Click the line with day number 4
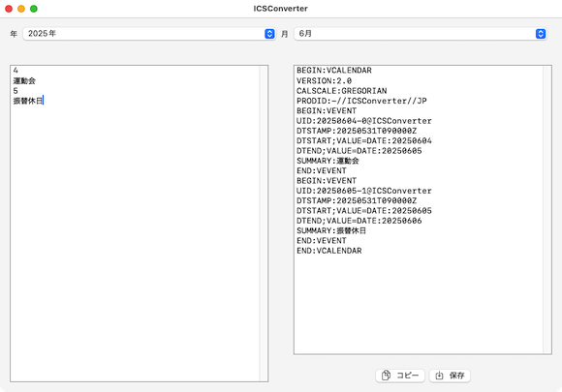 (16, 70)
